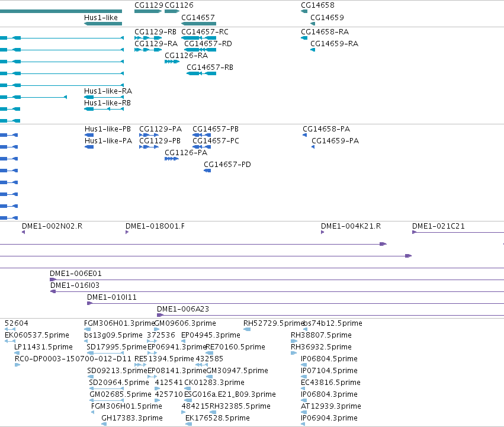The width and height of the screenshot is (504, 427).
Task: Click BAC clone DME1-006A23
Action: pyautogui.click(x=183, y=309)
